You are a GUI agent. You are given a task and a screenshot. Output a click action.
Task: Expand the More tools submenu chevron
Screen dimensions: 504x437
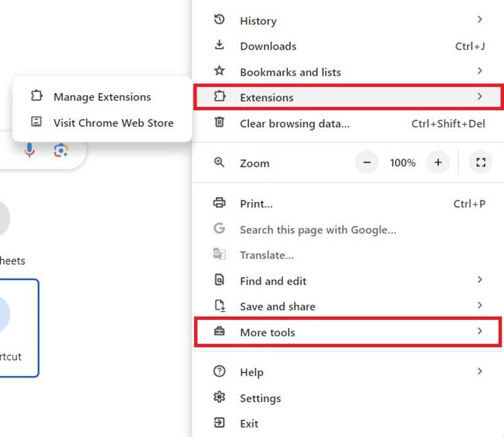[x=479, y=331]
